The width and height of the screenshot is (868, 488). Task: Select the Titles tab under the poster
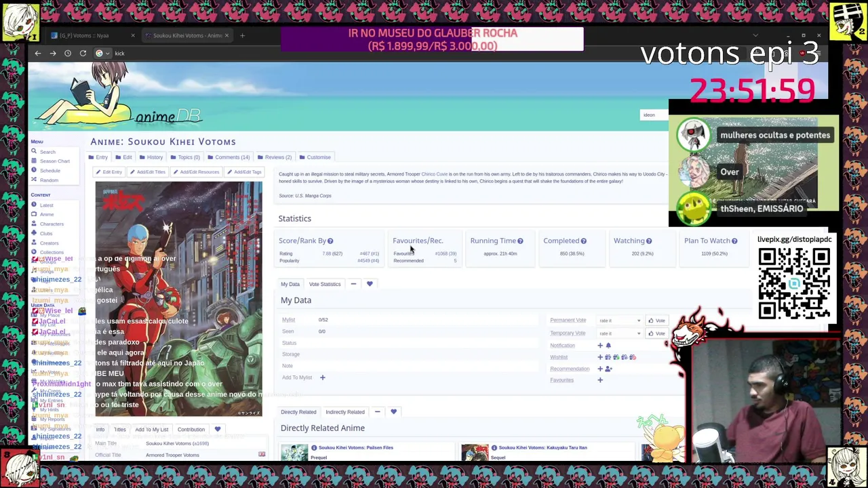119,429
